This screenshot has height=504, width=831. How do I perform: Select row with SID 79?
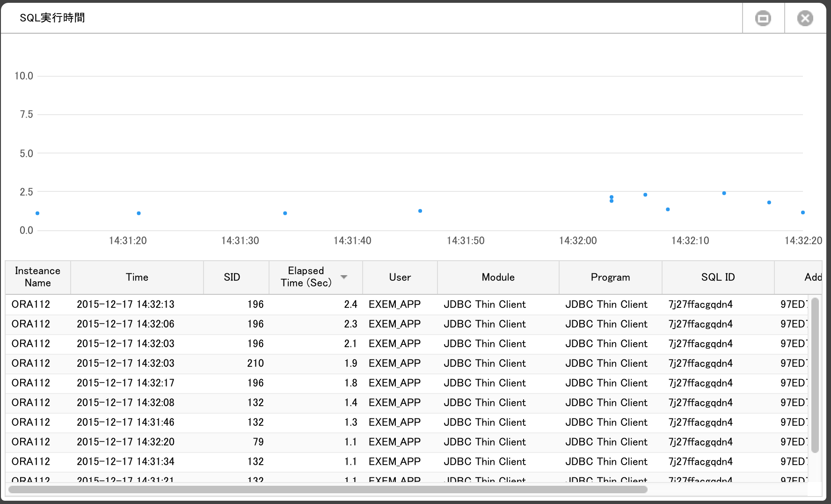point(406,442)
